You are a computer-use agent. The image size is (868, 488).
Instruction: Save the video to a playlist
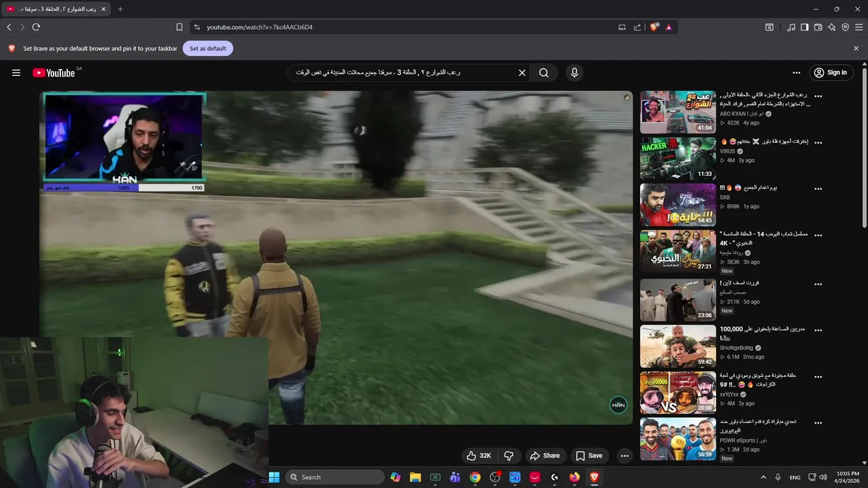(x=589, y=455)
